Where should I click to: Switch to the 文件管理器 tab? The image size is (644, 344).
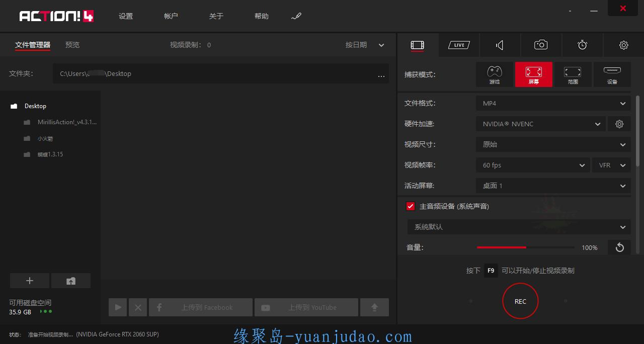33,45
